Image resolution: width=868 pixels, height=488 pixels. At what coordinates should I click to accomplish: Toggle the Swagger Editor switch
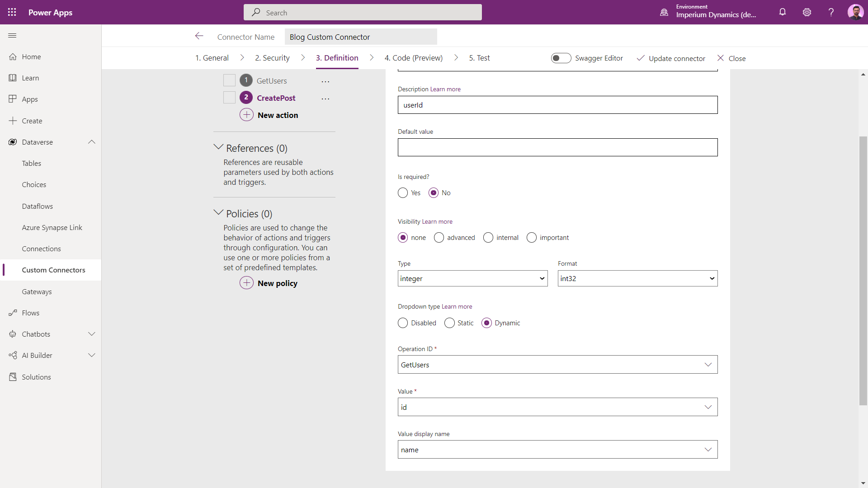pyautogui.click(x=561, y=58)
